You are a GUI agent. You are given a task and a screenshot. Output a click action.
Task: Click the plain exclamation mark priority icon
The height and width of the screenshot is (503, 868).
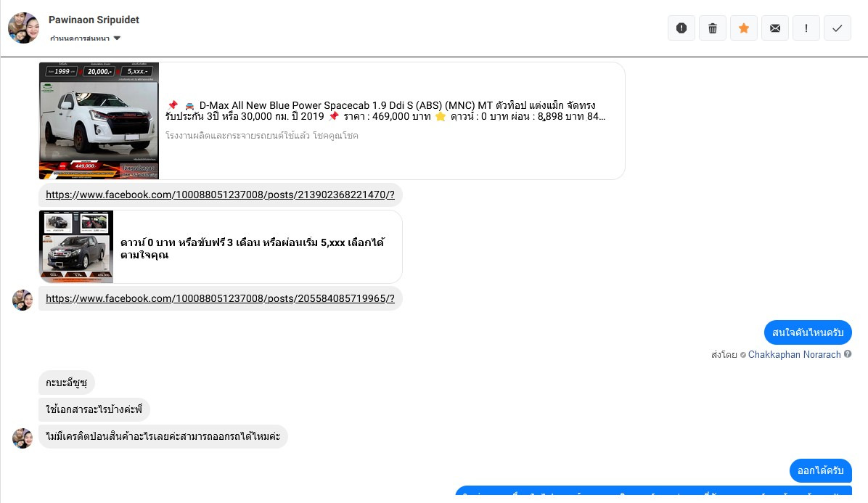click(x=806, y=28)
